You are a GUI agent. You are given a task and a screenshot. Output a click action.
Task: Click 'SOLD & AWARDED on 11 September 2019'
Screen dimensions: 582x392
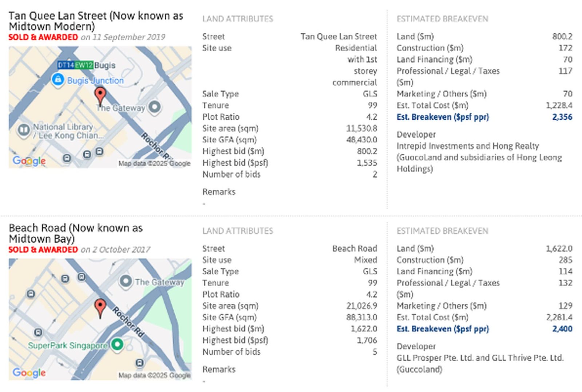[x=87, y=37]
